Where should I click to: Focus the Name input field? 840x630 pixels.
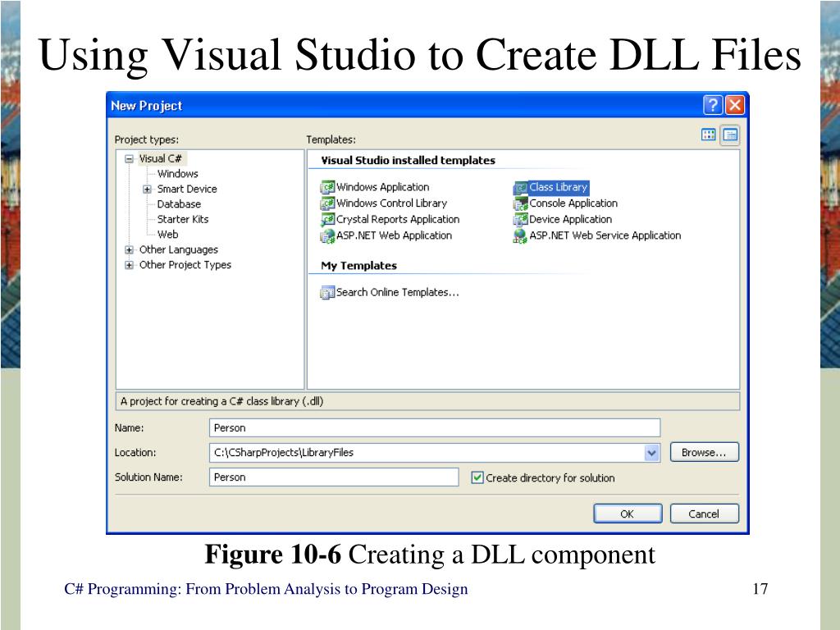tap(435, 428)
